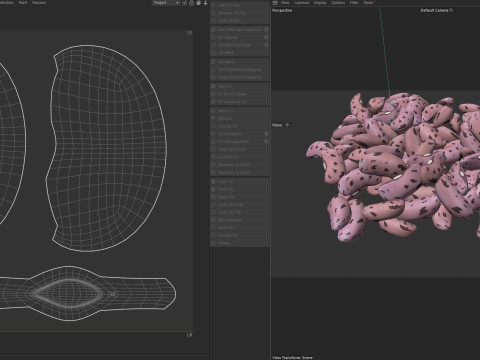Viewport: 480px width, 360px height.
Task: Open the Panel menu
Action: [x=368, y=3]
